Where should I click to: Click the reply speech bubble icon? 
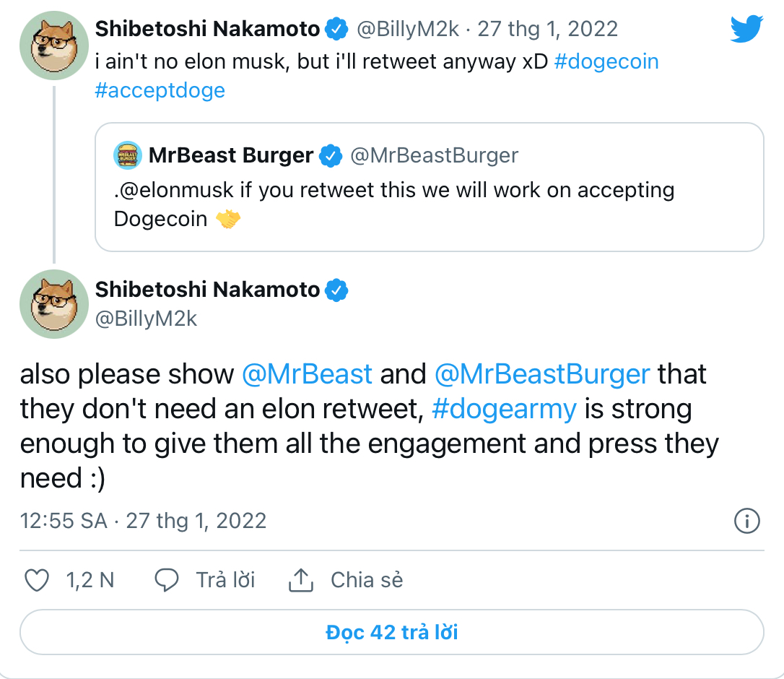(x=167, y=580)
